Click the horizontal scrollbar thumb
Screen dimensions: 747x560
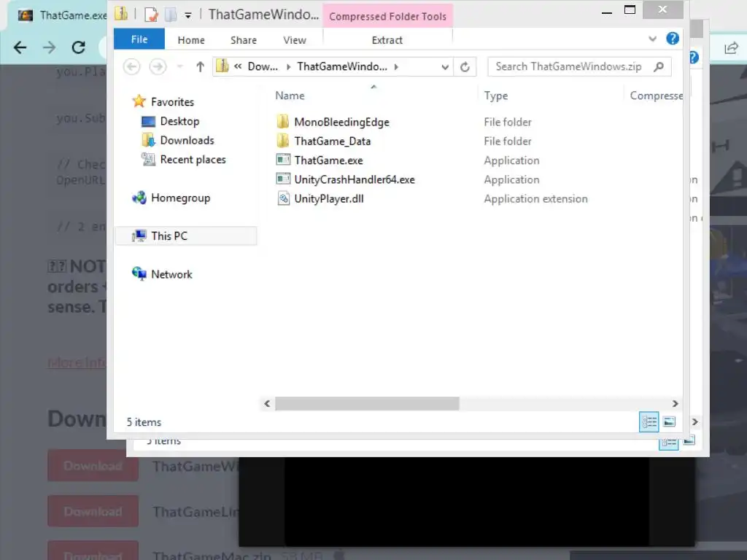click(368, 404)
